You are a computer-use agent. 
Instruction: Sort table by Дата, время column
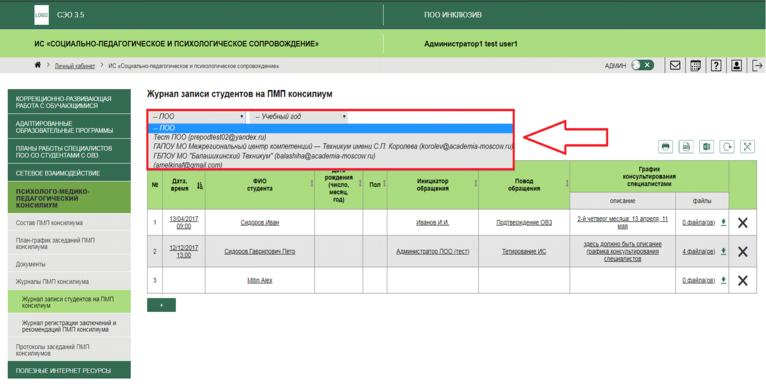[200, 185]
